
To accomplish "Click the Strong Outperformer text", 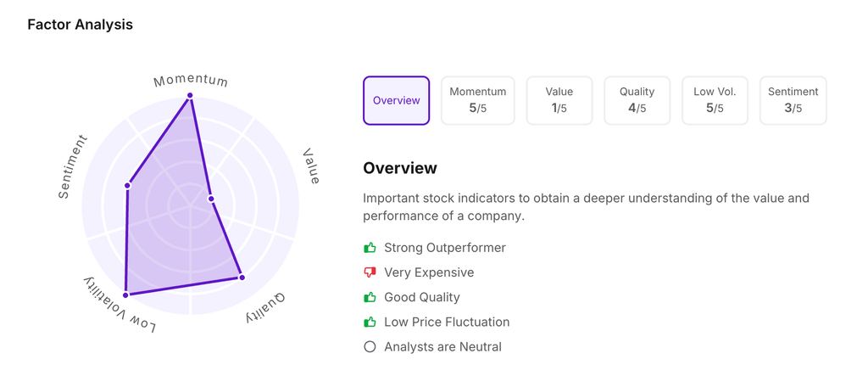I will 444,248.
